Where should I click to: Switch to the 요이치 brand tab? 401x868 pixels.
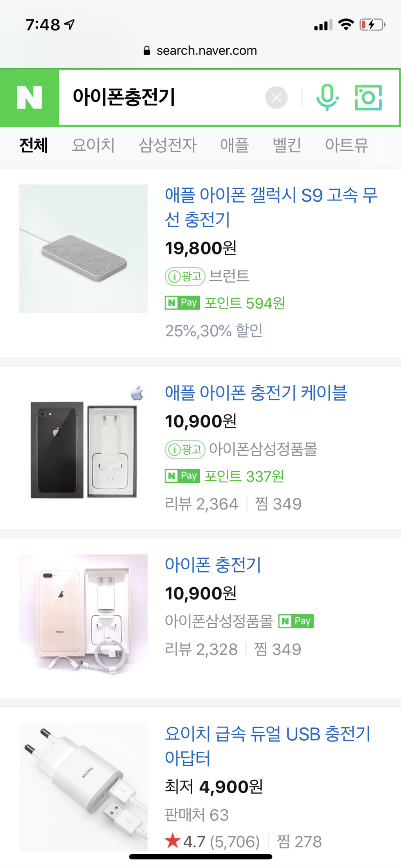point(93,145)
